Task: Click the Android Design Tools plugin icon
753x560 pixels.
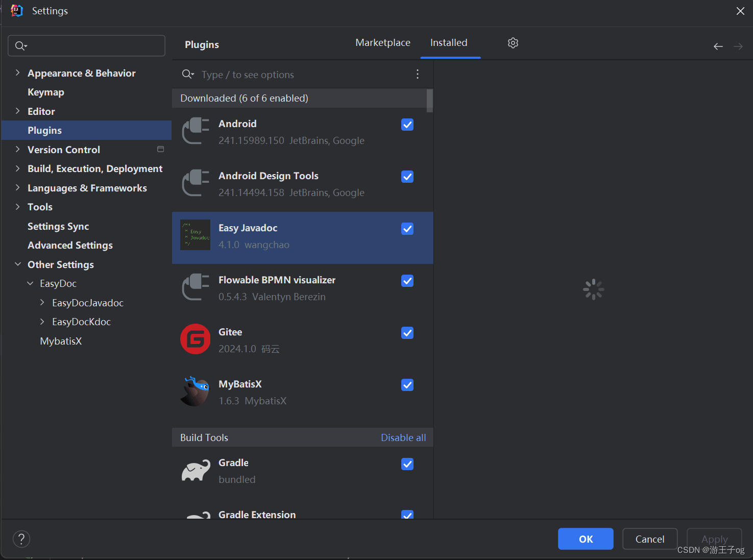Action: pos(196,183)
